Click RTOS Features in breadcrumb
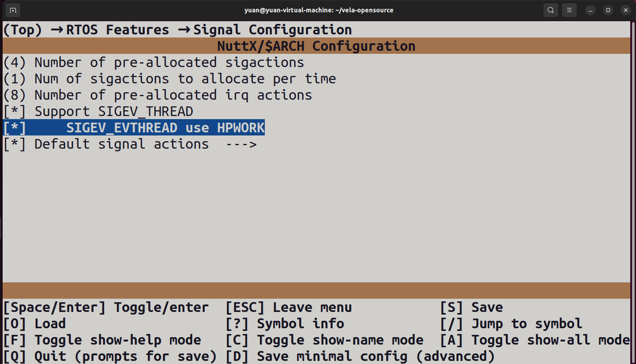Screen dimensions: 636x364 pos(117,30)
